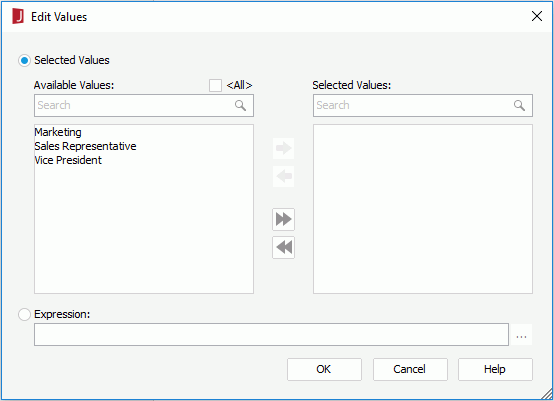Image resolution: width=554 pixels, height=401 pixels.
Task: Check the <All> checkbox
Action: (x=215, y=85)
